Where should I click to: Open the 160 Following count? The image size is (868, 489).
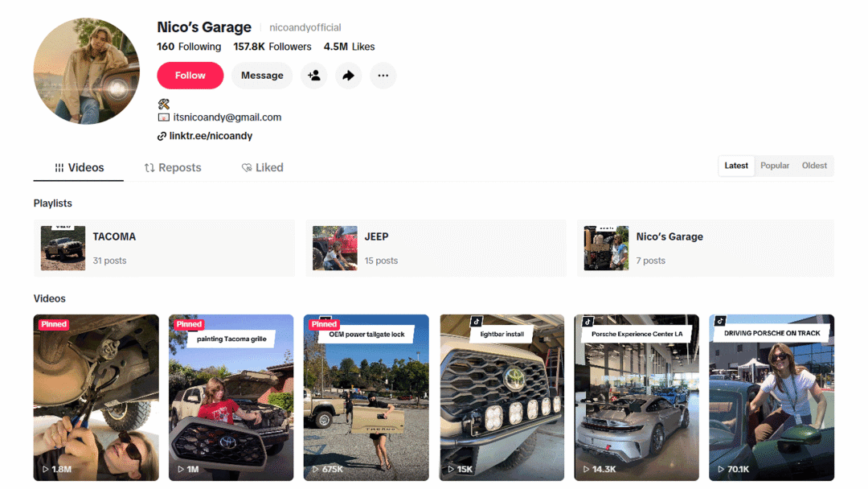point(189,47)
